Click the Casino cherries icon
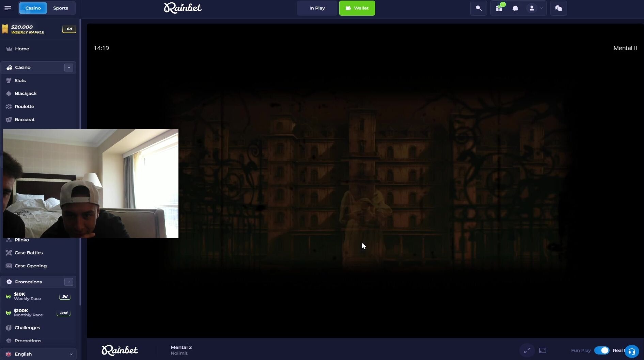The height and width of the screenshot is (360, 644). (9, 67)
